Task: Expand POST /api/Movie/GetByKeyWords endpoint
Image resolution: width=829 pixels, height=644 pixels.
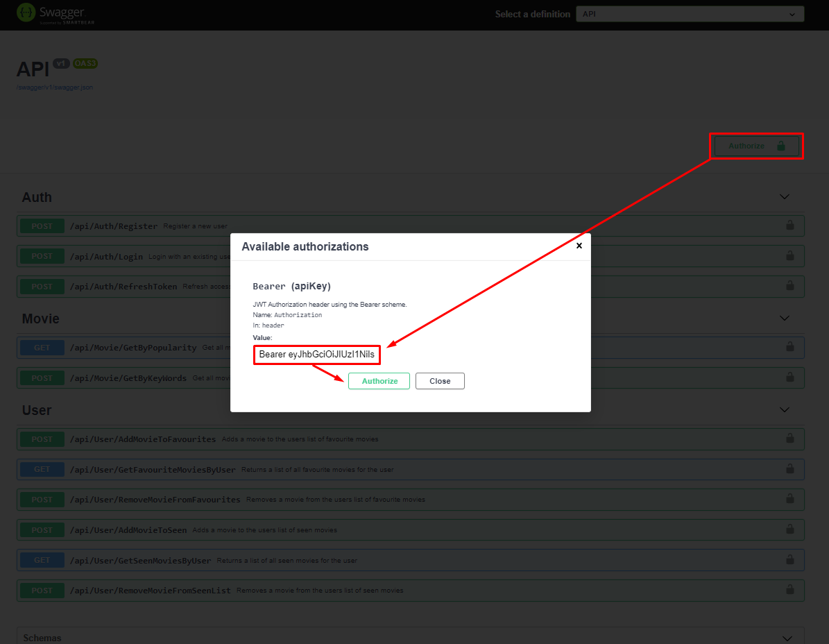Action: 410,378
